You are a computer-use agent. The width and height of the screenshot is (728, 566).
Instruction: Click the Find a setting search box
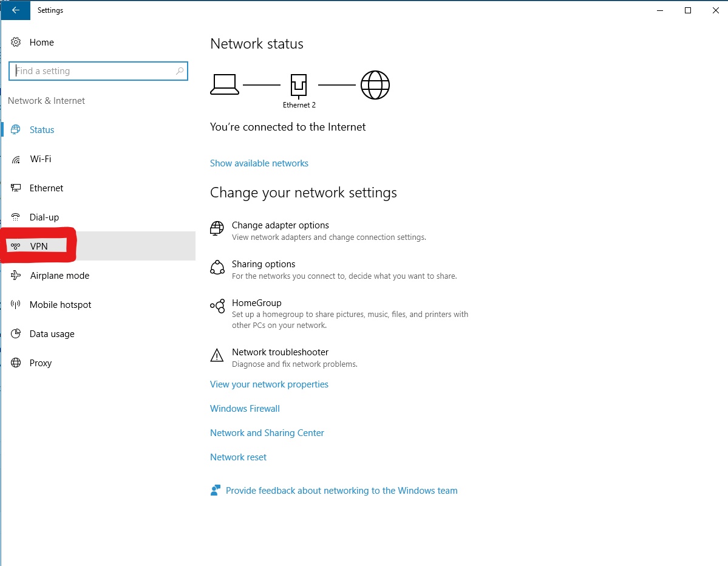(98, 70)
